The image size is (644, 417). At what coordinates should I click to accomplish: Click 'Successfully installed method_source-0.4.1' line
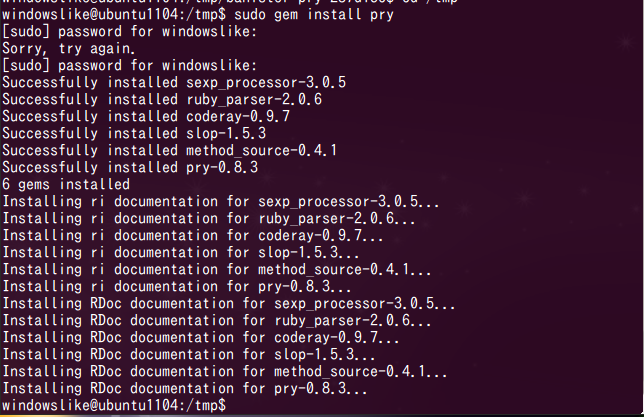click(x=170, y=150)
